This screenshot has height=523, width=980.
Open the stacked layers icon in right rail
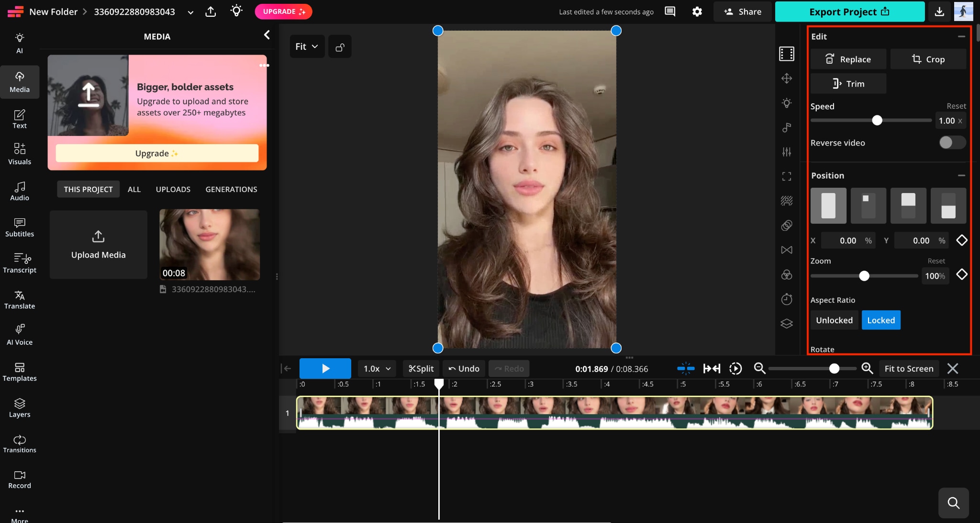(x=787, y=324)
